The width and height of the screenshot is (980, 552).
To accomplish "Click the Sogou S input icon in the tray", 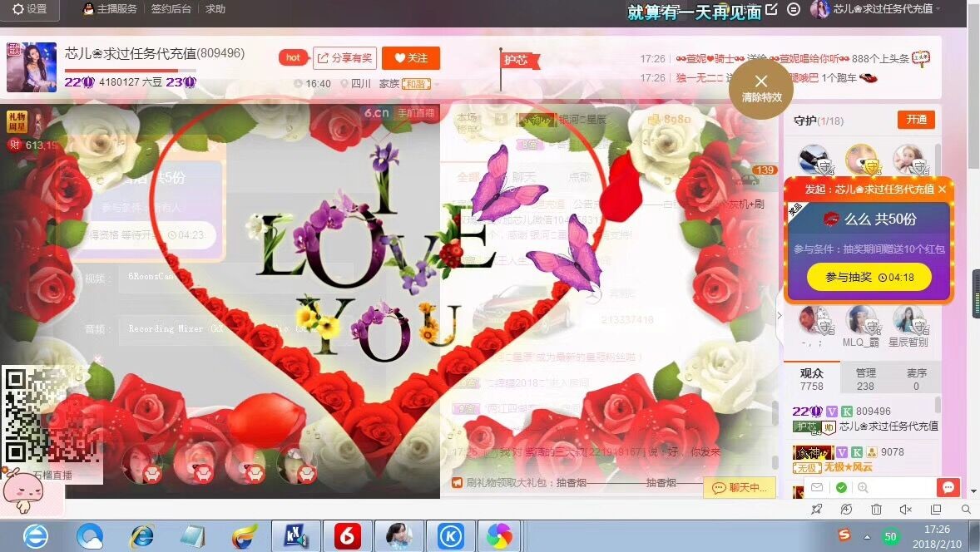I will coord(844,535).
